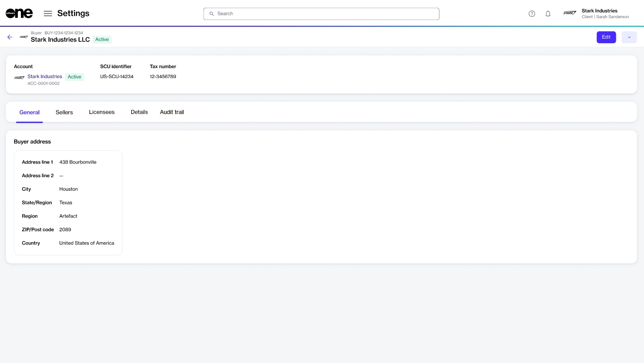644x363 pixels.
Task: Click the SCU identifier label
Action: pyautogui.click(x=116, y=66)
